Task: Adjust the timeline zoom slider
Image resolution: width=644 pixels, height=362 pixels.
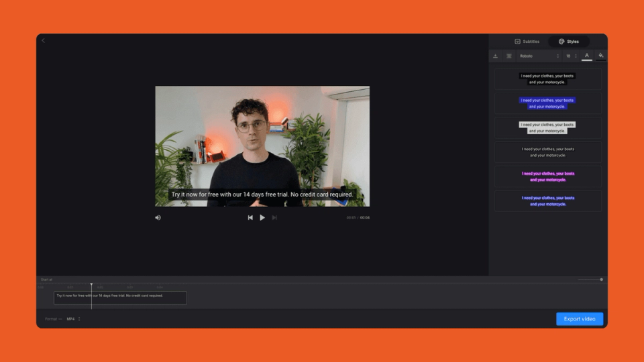Action: pos(590,280)
